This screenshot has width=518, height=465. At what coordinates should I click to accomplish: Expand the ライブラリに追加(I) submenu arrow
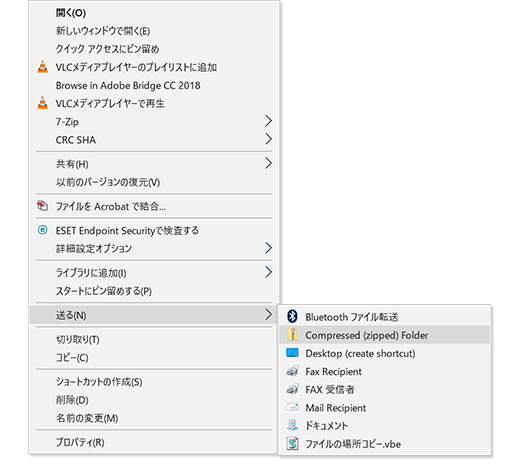tap(268, 272)
